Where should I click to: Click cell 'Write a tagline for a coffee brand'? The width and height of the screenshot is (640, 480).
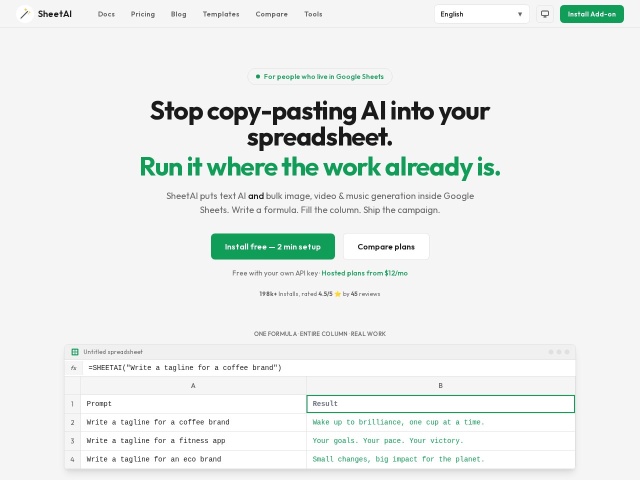(193, 422)
